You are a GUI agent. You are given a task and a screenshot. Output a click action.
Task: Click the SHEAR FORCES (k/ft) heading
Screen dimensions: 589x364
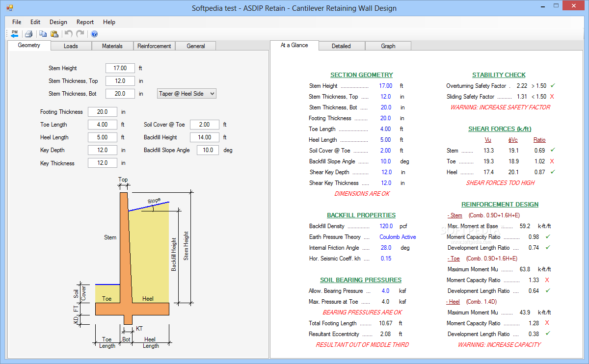pos(499,129)
